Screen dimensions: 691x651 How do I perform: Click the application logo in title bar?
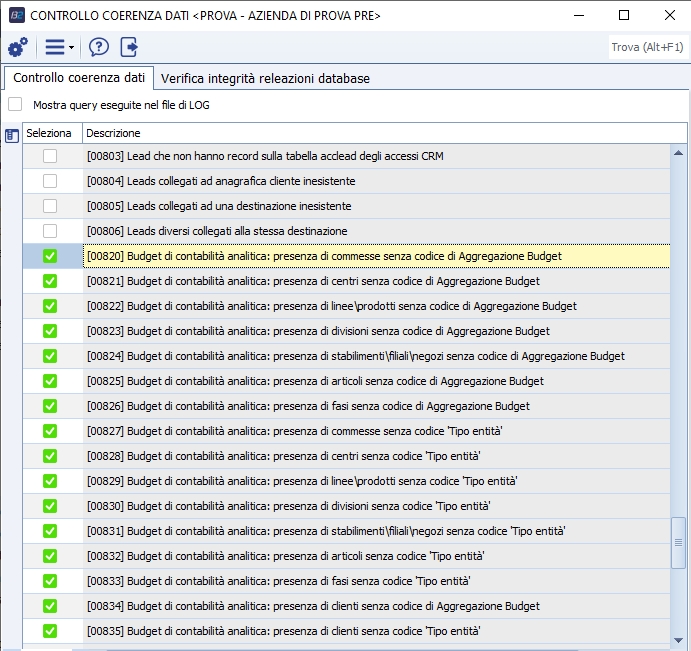coord(15,16)
